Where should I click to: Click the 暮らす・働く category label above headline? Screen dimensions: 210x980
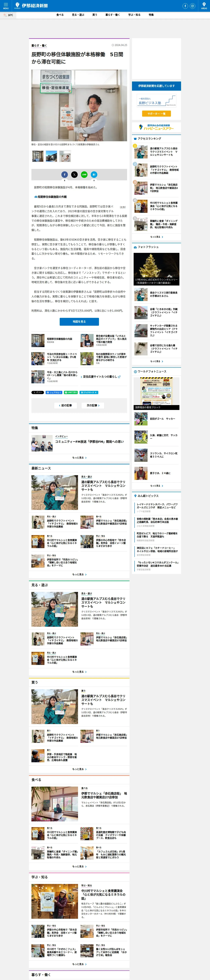(39, 46)
